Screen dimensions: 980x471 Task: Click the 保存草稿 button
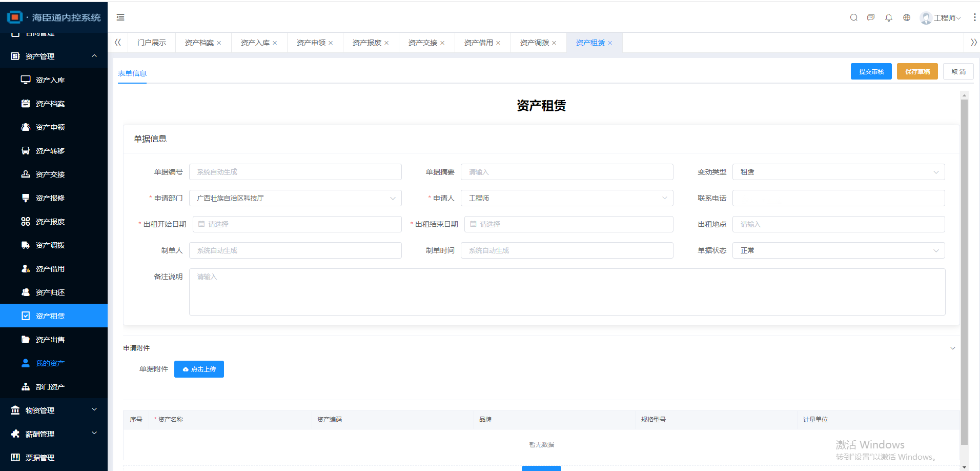[x=917, y=72]
